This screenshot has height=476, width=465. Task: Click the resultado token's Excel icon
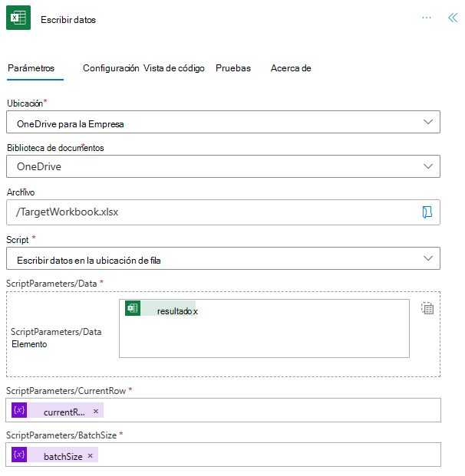(133, 308)
